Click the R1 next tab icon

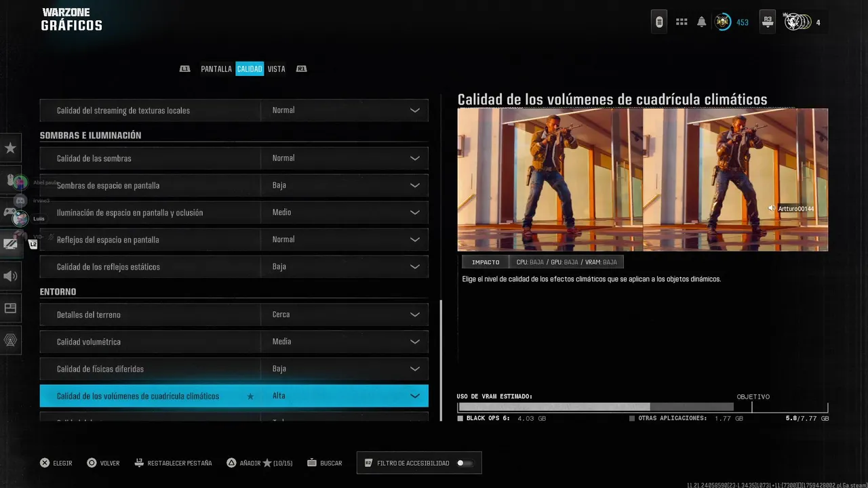302,68
